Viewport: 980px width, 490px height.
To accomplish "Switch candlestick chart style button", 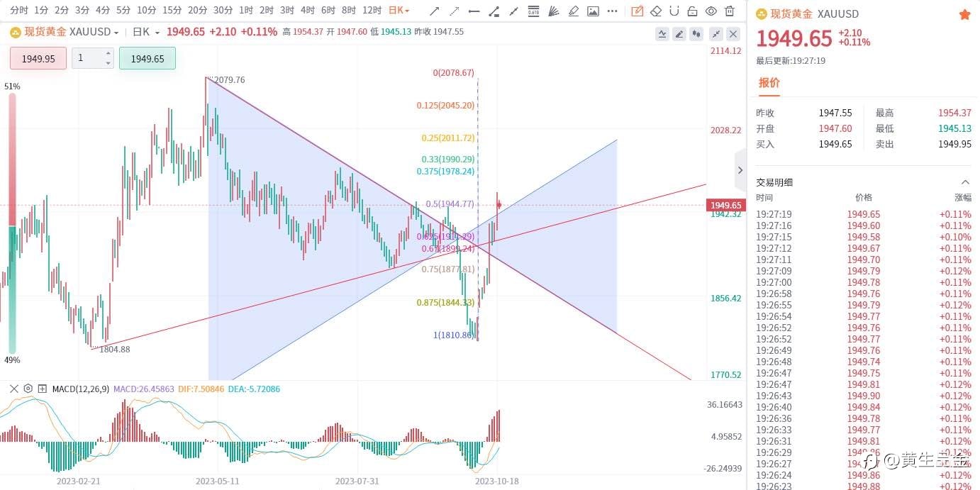I will [696, 33].
